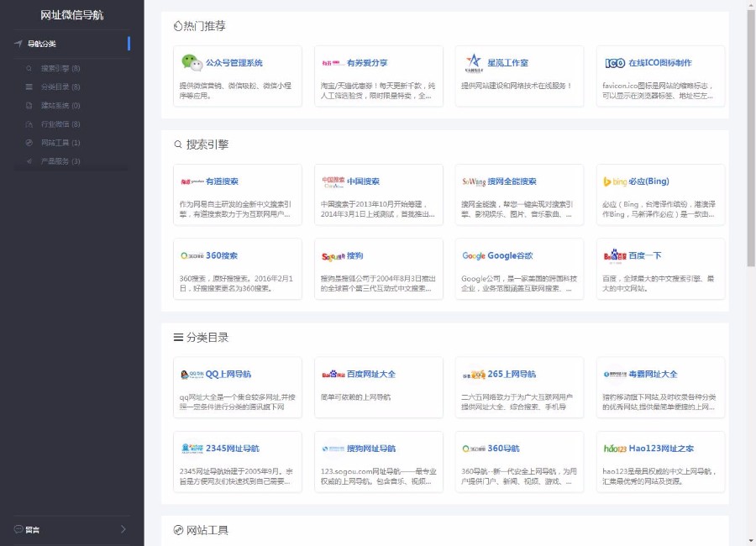This screenshot has width=756, height=546.
Task: Open the 360导航 title link
Action: (503, 449)
